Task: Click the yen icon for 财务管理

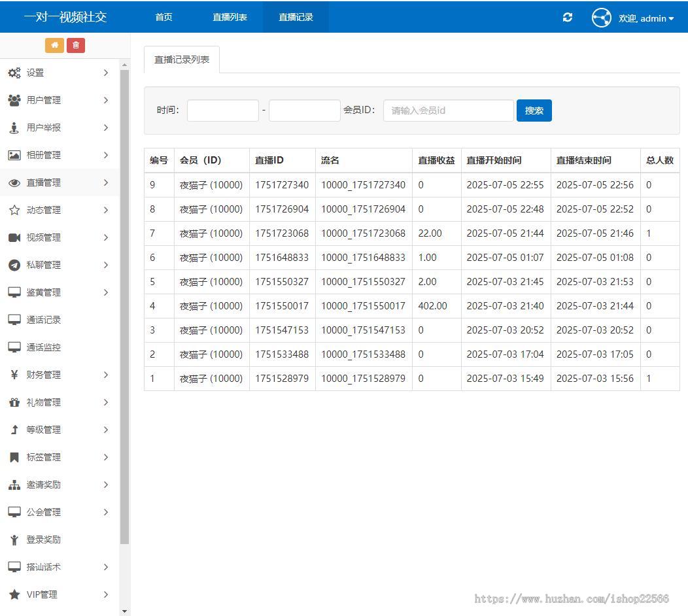Action: click(14, 375)
